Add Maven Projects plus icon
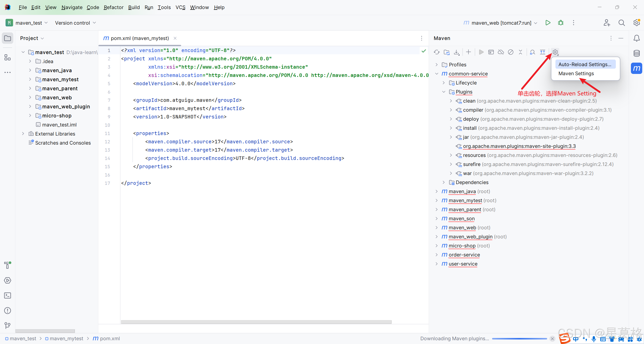The image size is (644, 344). 468,52
